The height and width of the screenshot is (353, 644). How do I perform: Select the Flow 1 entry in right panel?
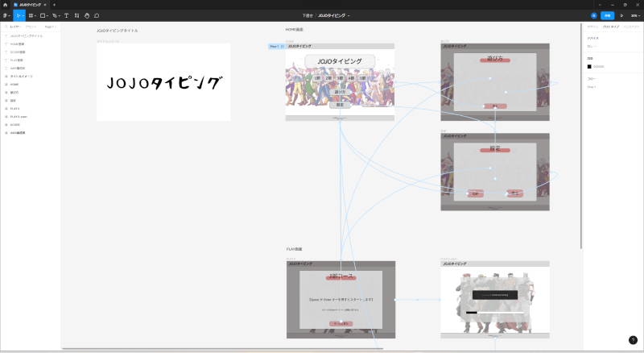[592, 87]
